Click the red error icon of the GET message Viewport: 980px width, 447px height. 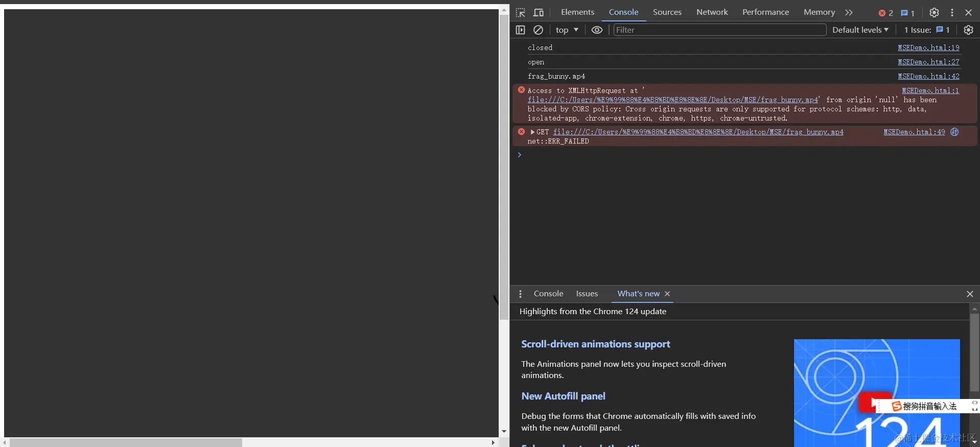click(521, 132)
